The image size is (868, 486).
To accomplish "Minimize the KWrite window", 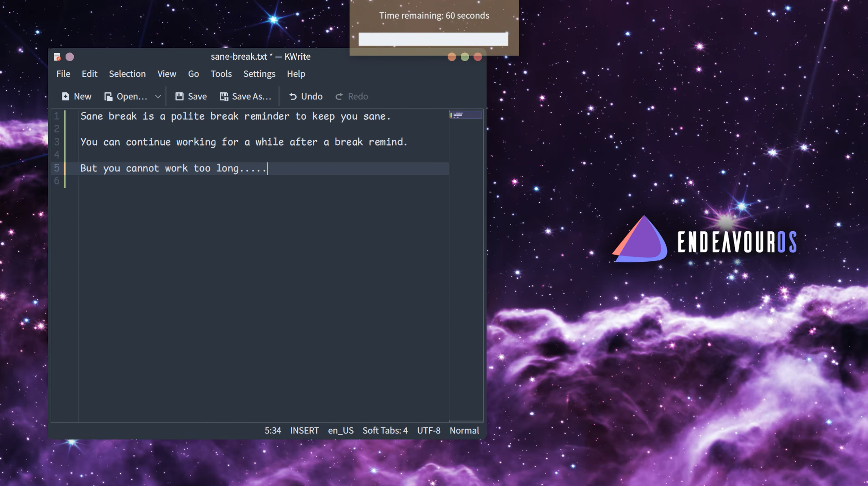I will click(452, 57).
